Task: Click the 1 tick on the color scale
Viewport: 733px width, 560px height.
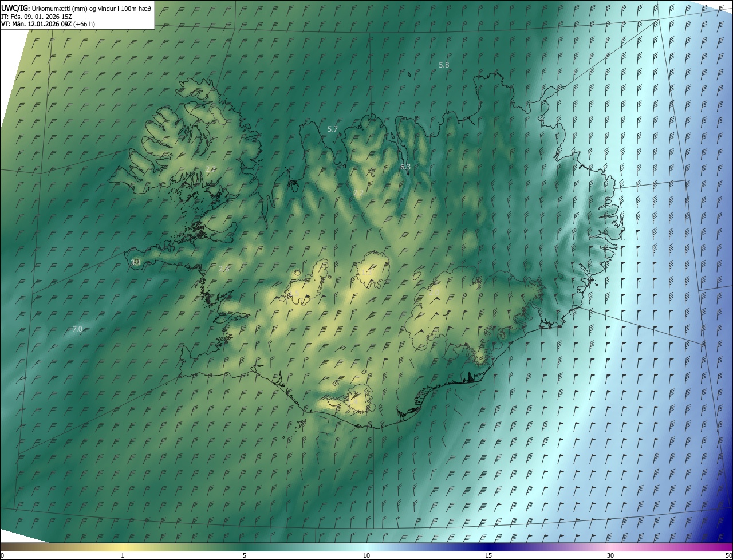Action: point(123,555)
